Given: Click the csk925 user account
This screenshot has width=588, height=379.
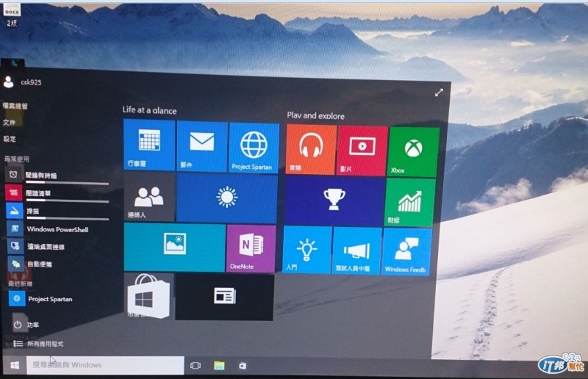Looking at the screenshot, I should click(x=23, y=82).
